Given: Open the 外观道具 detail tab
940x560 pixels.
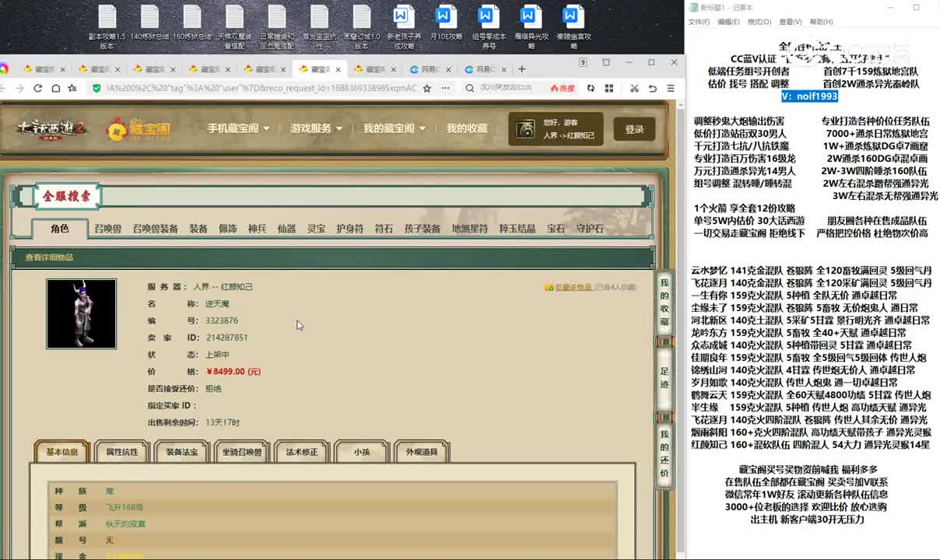Looking at the screenshot, I should [422, 452].
